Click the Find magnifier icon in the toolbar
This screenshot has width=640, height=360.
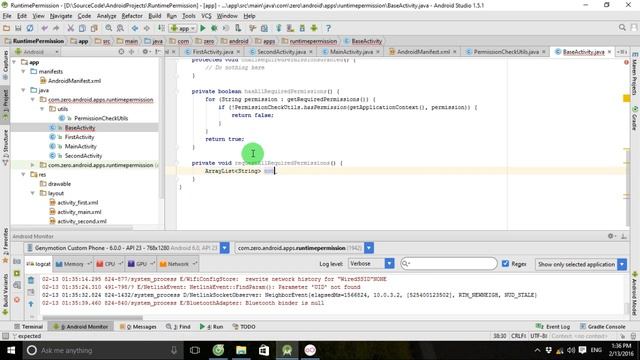109,28
